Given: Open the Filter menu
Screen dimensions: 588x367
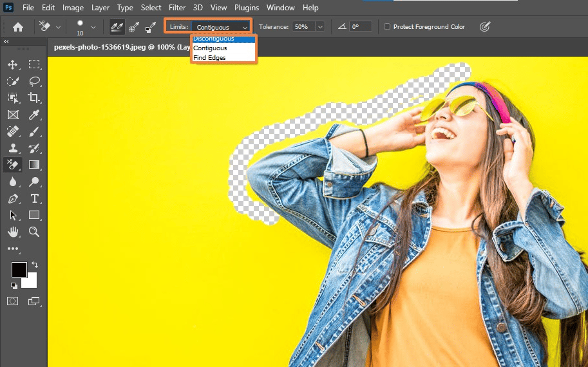Looking at the screenshot, I should click(x=178, y=8).
